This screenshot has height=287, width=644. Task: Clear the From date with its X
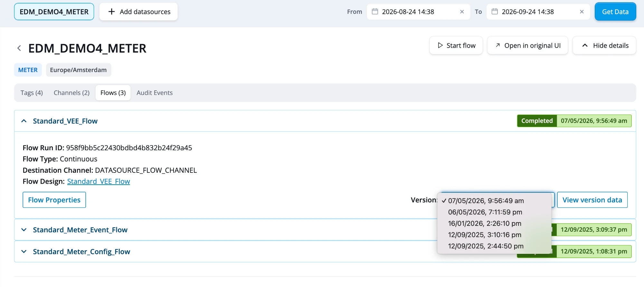coord(462,12)
